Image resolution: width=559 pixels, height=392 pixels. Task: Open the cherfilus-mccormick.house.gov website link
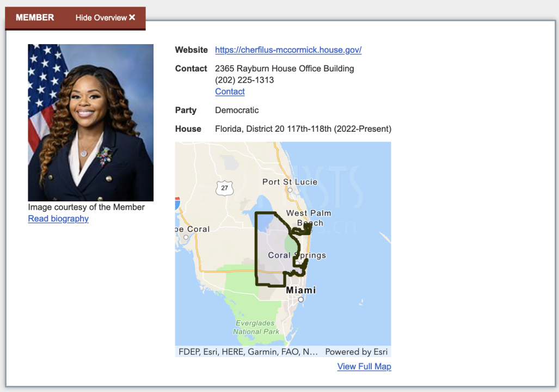288,50
